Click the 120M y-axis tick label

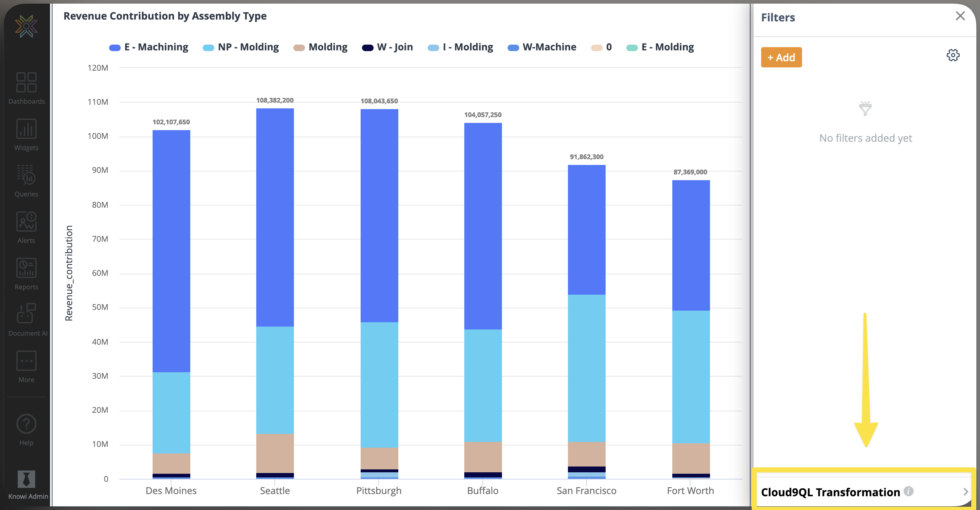(98, 68)
